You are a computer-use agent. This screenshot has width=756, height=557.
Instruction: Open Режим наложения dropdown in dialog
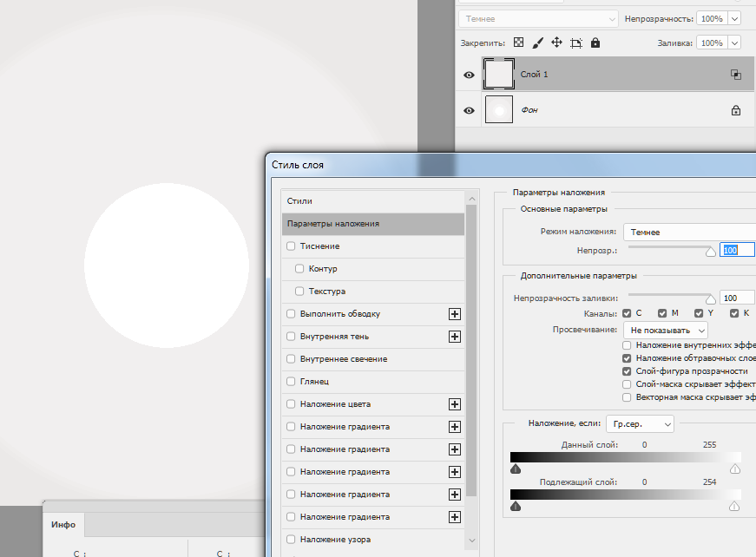tap(689, 233)
